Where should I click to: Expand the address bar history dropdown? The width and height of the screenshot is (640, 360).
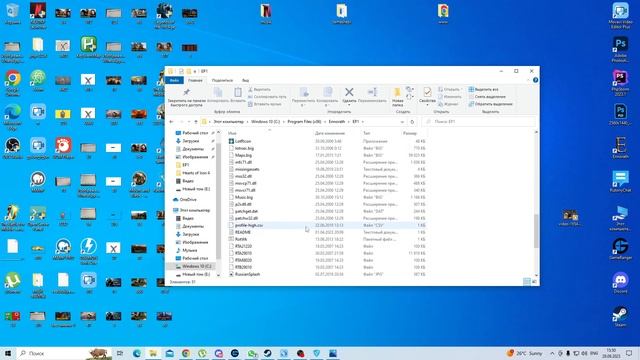(x=402, y=122)
